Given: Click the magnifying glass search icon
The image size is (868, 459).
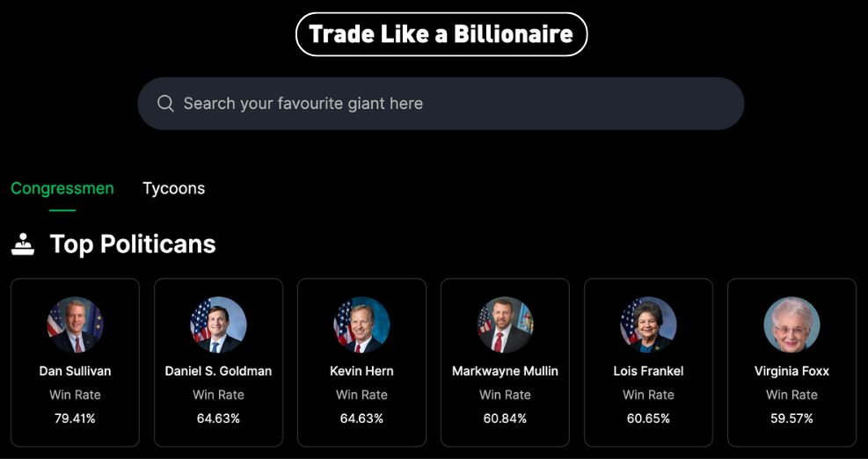Looking at the screenshot, I should (165, 104).
